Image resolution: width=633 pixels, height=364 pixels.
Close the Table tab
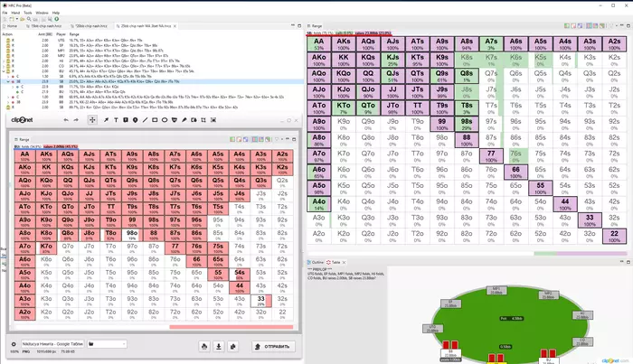click(344, 263)
